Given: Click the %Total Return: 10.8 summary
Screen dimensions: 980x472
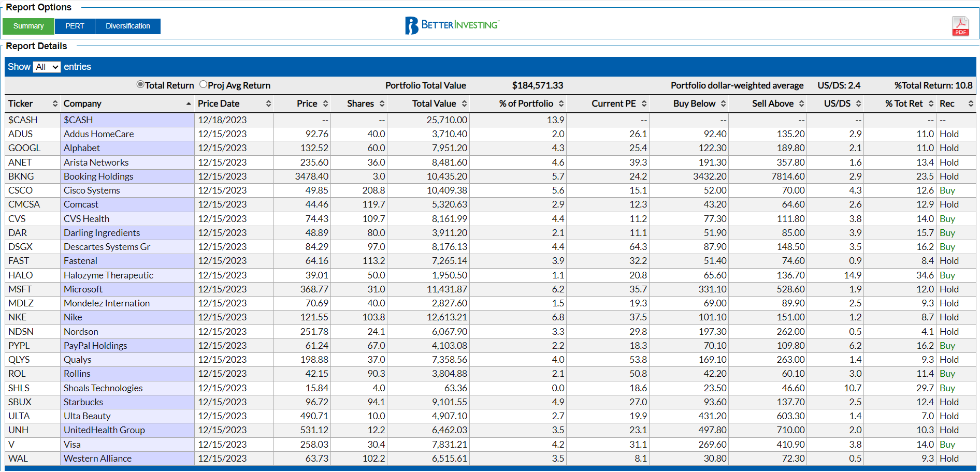Looking at the screenshot, I should coord(933,85).
